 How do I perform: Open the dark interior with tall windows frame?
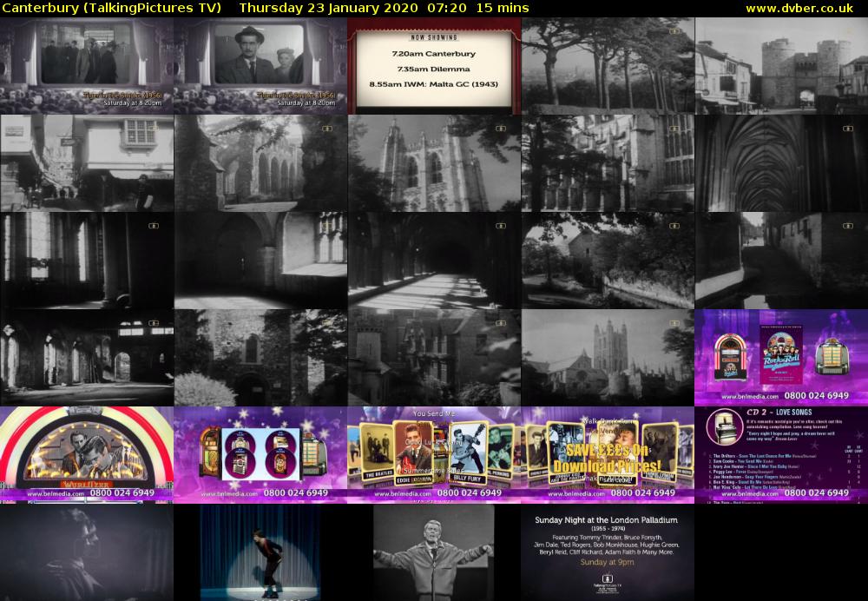pyautogui.click(x=87, y=261)
